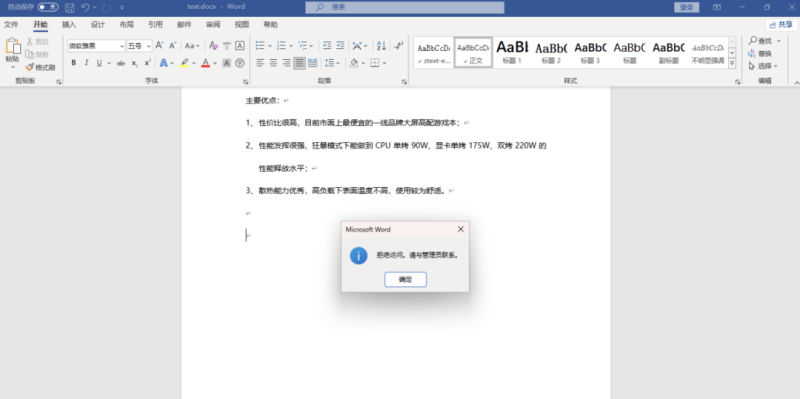Click the Character Border icon
800x399 pixels.
click(240, 45)
